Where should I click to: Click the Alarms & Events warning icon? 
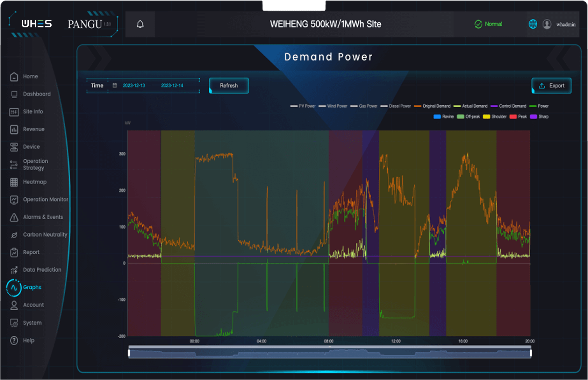click(14, 217)
